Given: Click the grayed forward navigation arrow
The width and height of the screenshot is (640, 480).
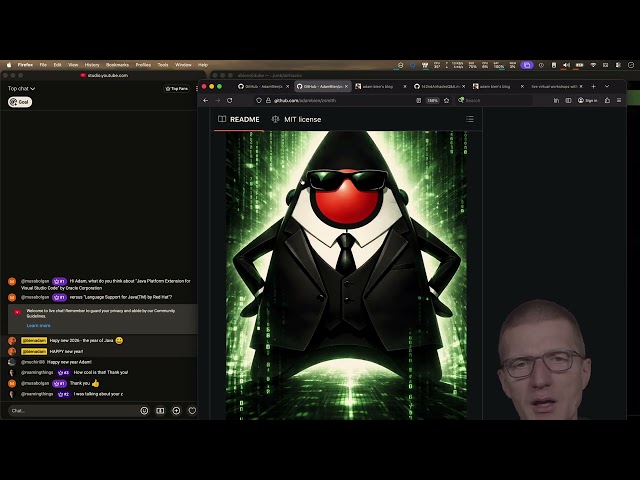Looking at the screenshot, I should (218, 100).
